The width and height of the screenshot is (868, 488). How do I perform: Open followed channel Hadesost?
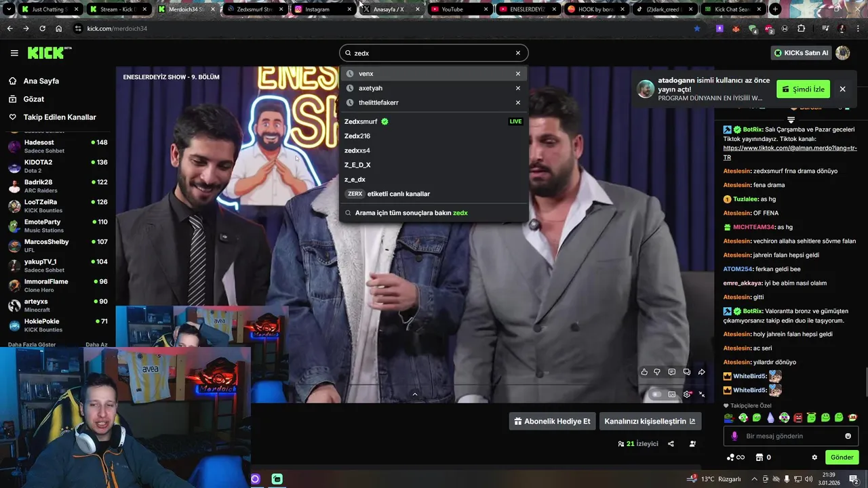tap(57, 146)
